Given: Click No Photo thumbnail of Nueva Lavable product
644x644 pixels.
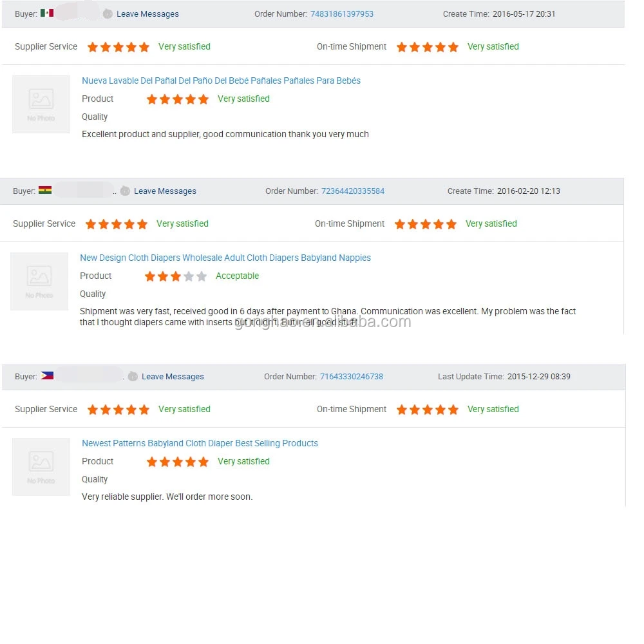Looking at the screenshot, I should click(41, 104).
